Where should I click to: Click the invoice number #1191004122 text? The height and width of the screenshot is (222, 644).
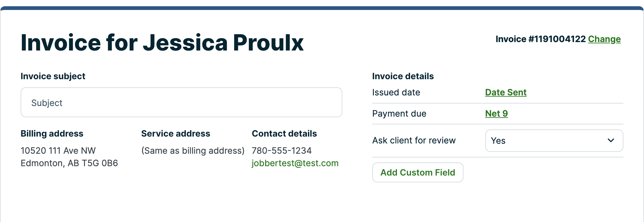tap(557, 39)
